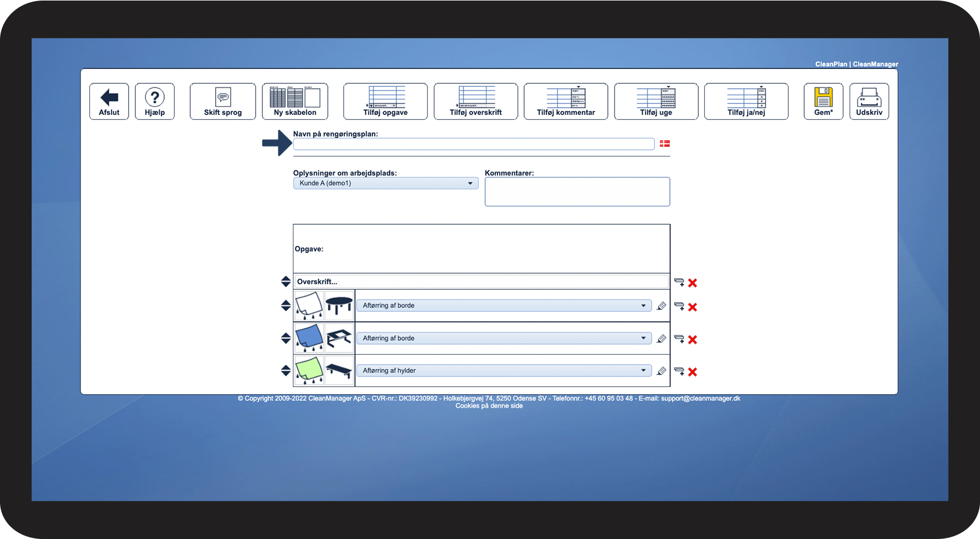Click the Tilføj uge toolbar button

(x=656, y=101)
